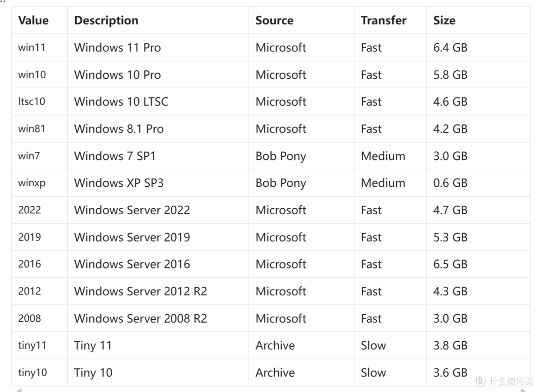Select the tiny11 value cell
Image resolution: width=538 pixels, height=392 pixels.
point(32,346)
